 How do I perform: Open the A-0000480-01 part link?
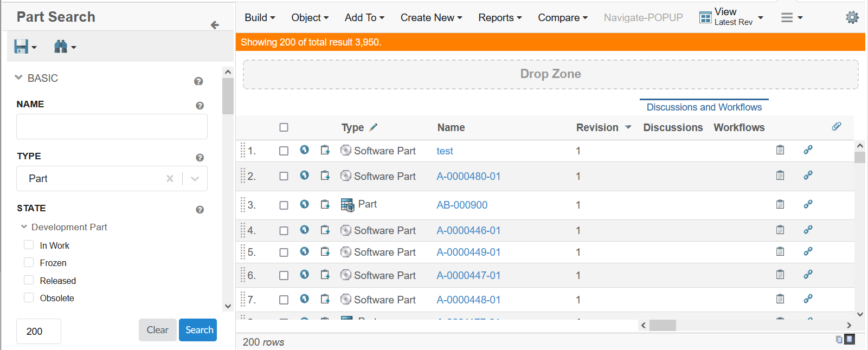click(468, 176)
